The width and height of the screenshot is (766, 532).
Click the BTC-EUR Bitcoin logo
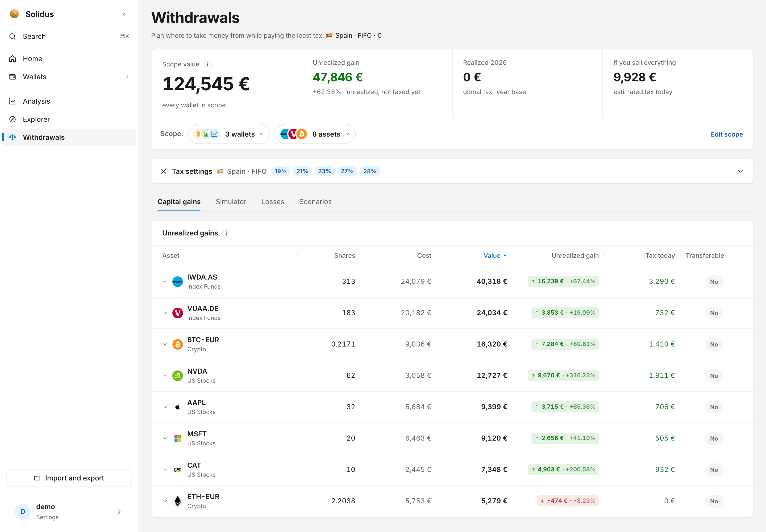(177, 344)
